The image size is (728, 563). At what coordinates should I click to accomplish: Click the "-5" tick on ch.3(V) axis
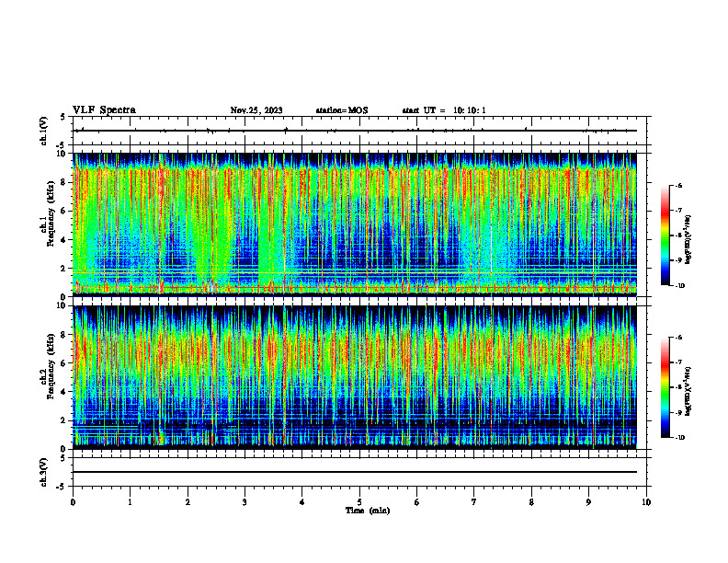62,487
